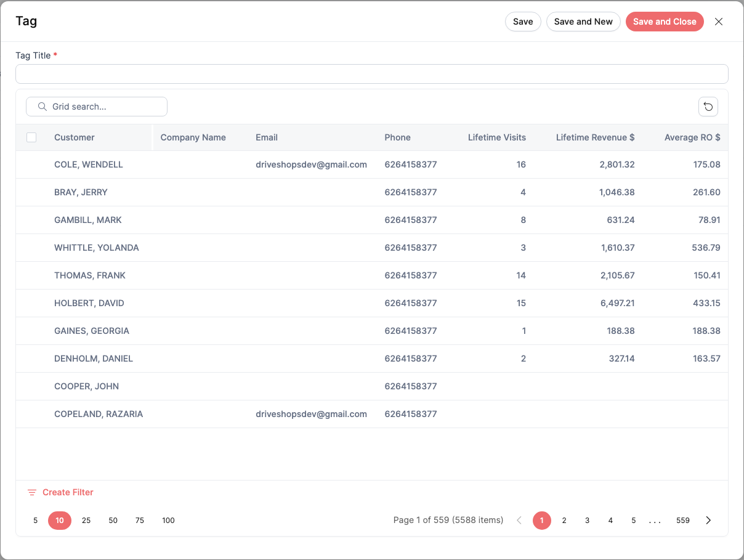Set page size to 5

pyautogui.click(x=36, y=521)
